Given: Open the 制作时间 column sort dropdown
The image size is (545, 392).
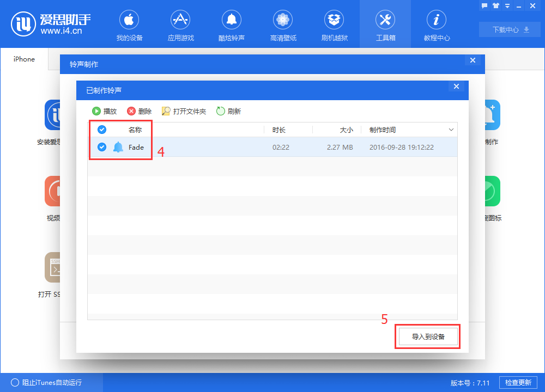Looking at the screenshot, I should pyautogui.click(x=451, y=130).
